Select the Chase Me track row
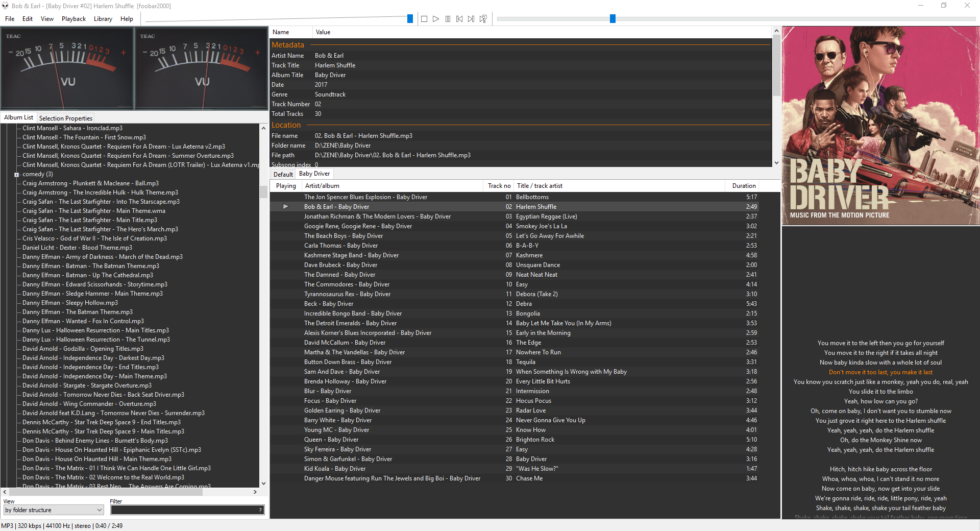Viewport: 980px width, 531px height. [514, 478]
